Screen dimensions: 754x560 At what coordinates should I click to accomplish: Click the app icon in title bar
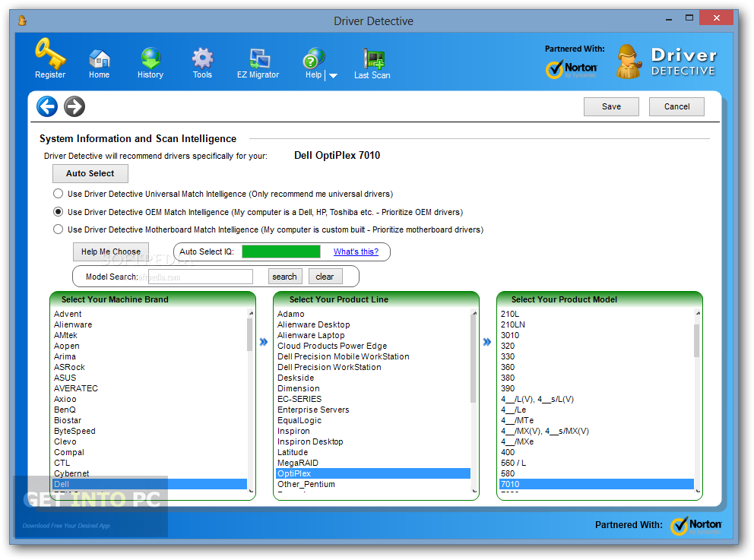click(x=22, y=21)
